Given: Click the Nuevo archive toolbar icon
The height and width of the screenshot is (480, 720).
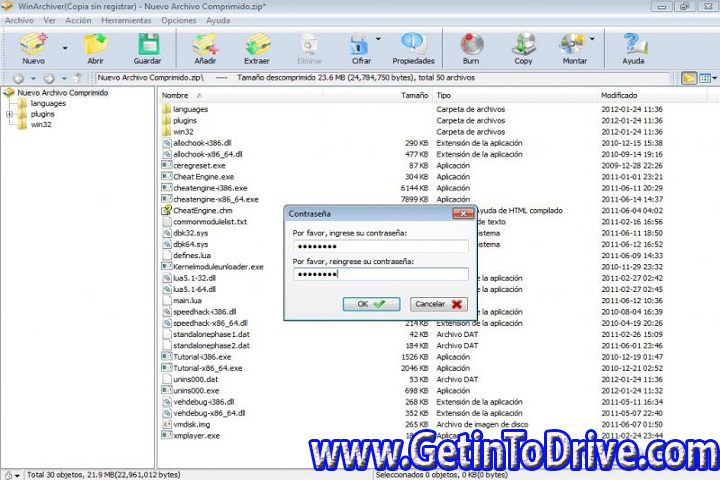Looking at the screenshot, I should (x=34, y=44).
